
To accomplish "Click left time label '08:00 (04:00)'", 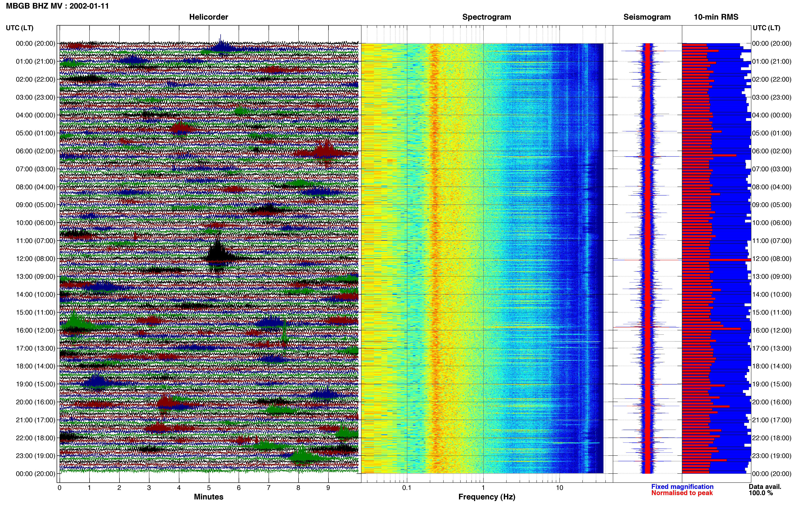I will tap(36, 187).
